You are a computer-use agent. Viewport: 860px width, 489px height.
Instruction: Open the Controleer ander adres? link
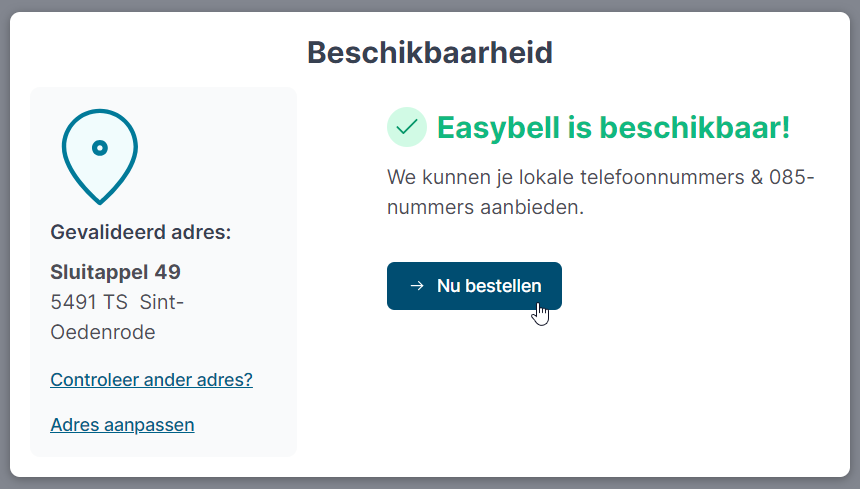point(151,380)
